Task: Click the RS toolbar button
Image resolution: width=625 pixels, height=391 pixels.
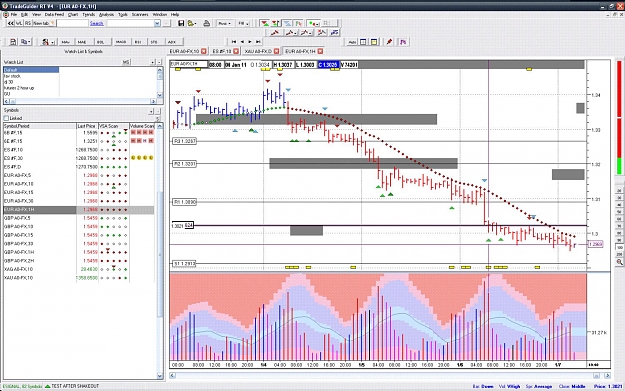Action: pyautogui.click(x=28, y=24)
